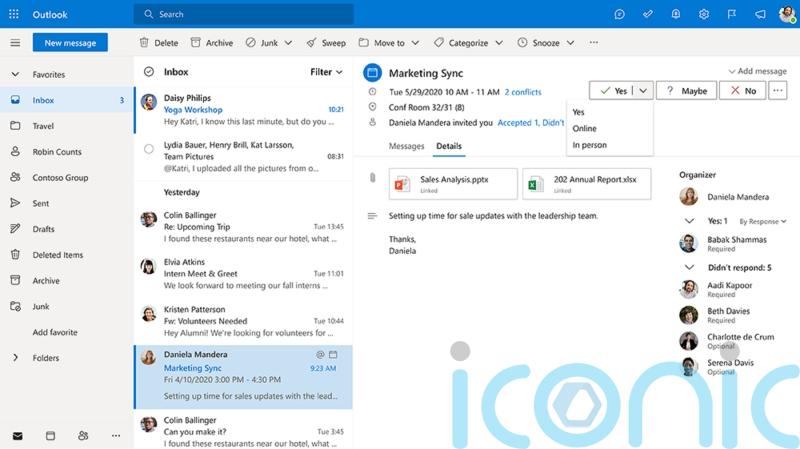Image resolution: width=800 pixels, height=449 pixels.
Task: Open the Drafts folder
Action: (67, 229)
